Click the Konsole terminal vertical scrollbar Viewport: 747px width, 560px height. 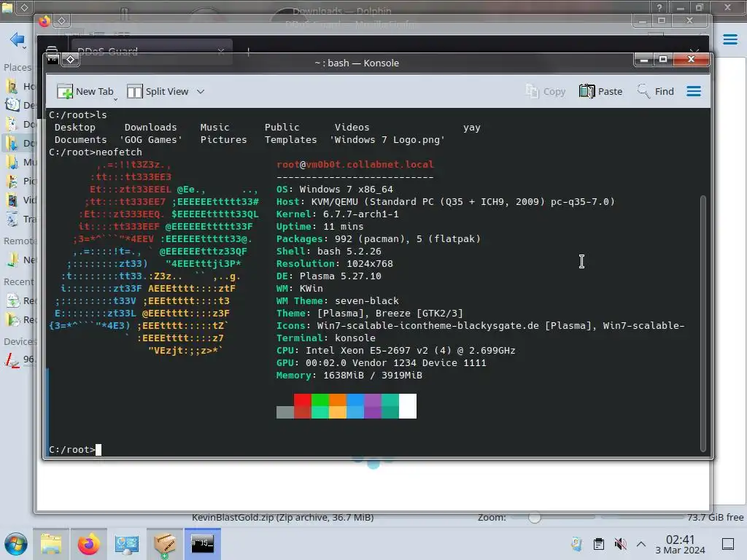click(x=703, y=324)
